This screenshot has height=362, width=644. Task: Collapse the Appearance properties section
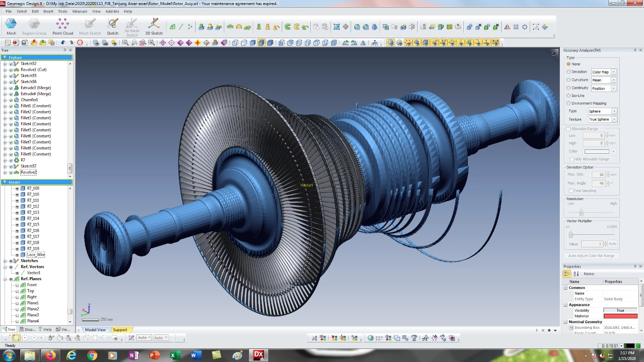[566, 305]
